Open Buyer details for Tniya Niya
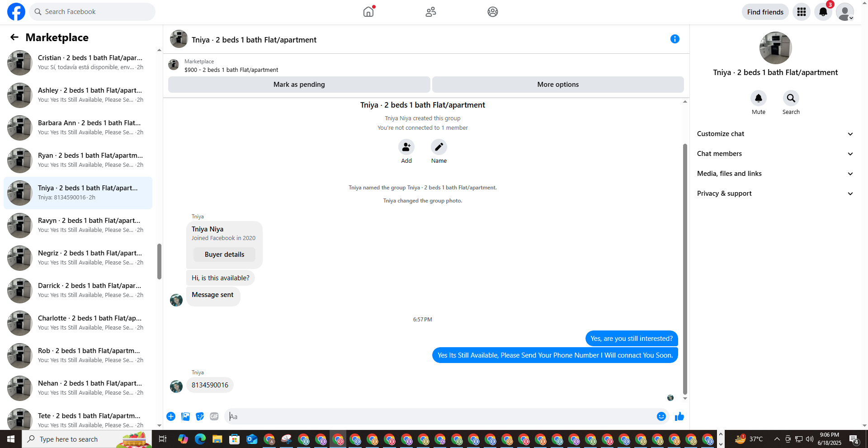This screenshot has width=868, height=448. [x=224, y=255]
